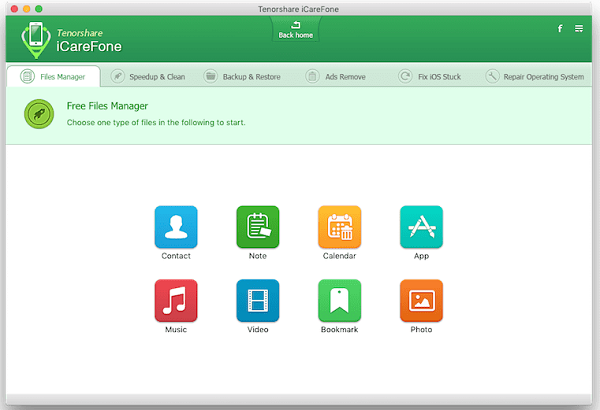Select the blue Video icon
This screenshot has width=600, height=410.
tap(257, 301)
